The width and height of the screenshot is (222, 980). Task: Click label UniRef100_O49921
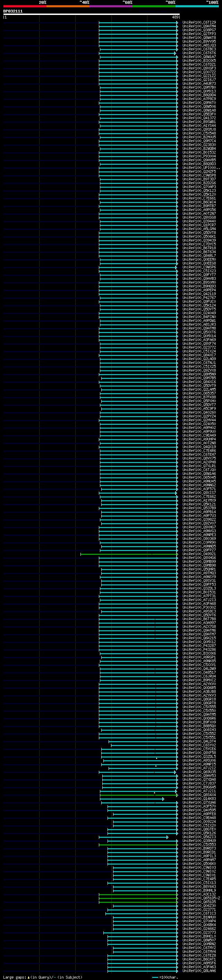pos(199,554)
